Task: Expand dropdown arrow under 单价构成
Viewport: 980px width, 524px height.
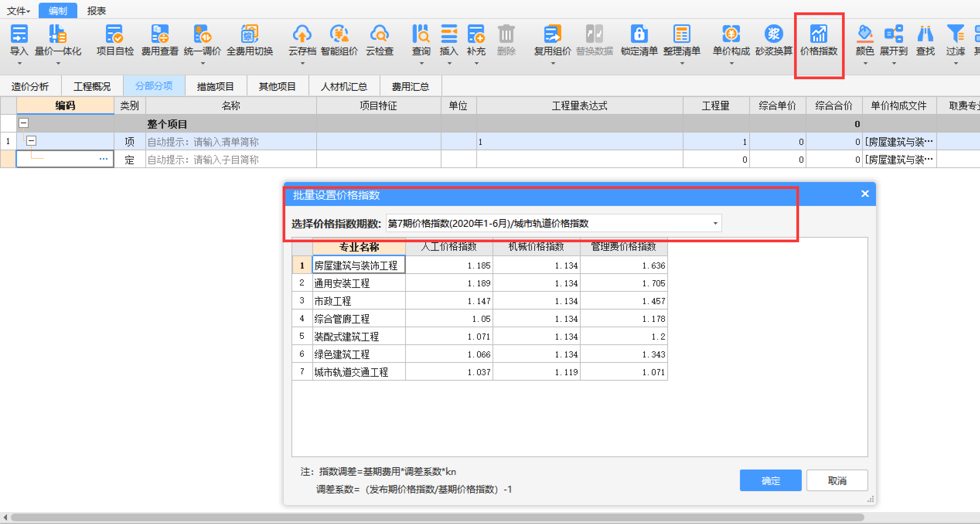Action: [731, 63]
